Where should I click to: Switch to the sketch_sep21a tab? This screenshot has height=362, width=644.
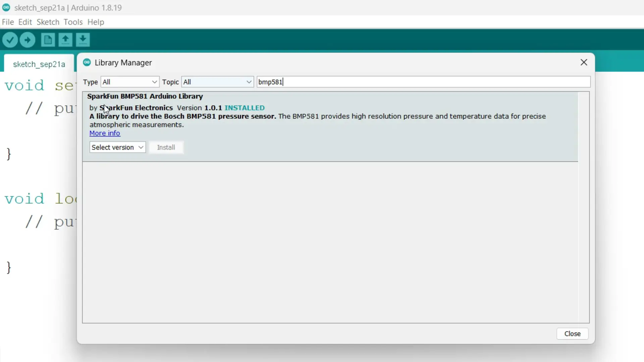tap(39, 64)
